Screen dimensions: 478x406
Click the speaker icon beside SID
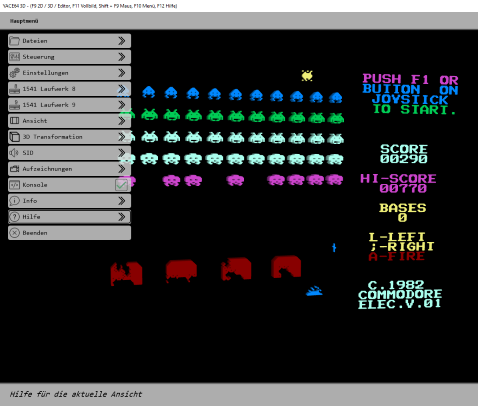coord(14,153)
